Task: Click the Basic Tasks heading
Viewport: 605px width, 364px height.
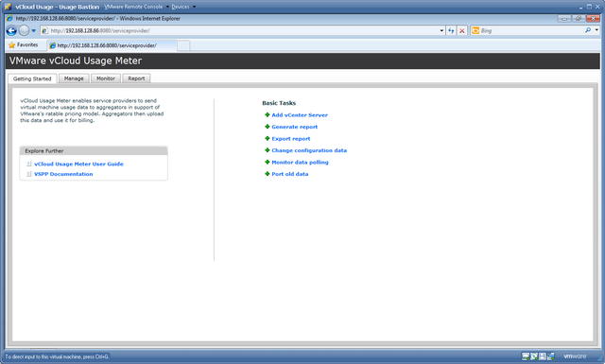Action: (279, 103)
